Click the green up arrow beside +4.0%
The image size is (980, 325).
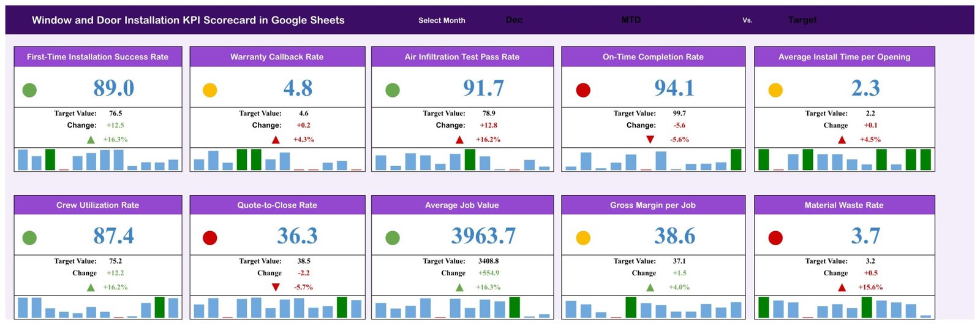pyautogui.click(x=650, y=288)
